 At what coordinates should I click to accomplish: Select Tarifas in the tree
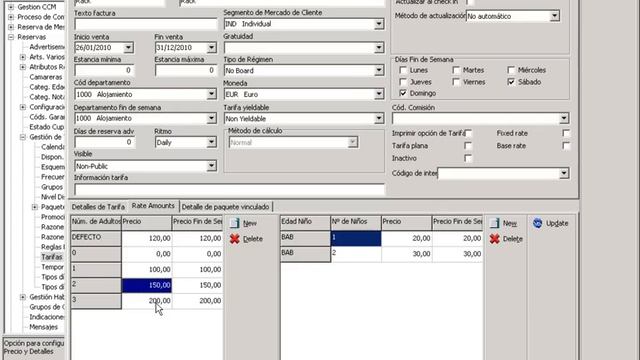(x=52, y=257)
